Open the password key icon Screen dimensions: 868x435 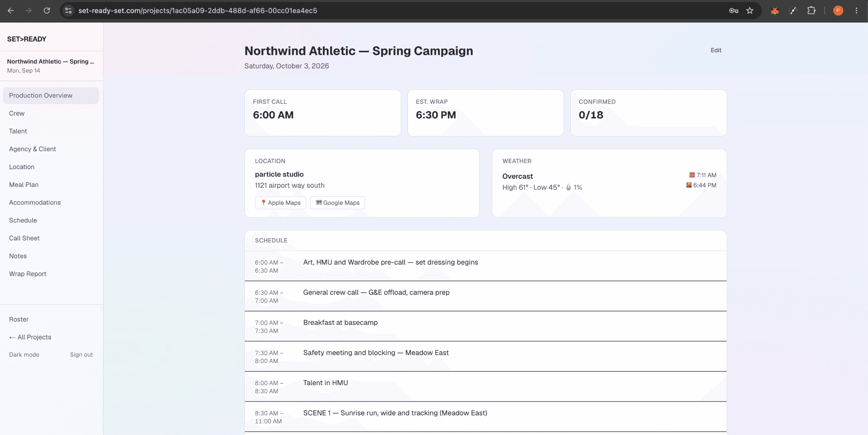click(733, 10)
